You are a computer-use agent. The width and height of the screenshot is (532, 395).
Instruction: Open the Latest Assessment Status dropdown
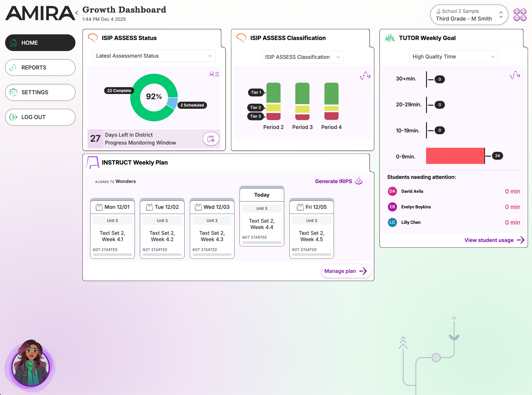(154, 56)
